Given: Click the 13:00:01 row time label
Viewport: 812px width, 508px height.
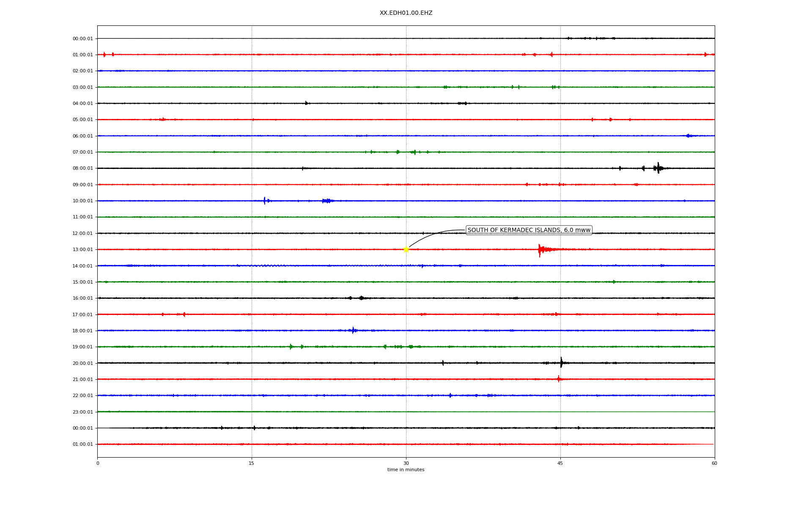Looking at the screenshot, I should tap(82, 250).
